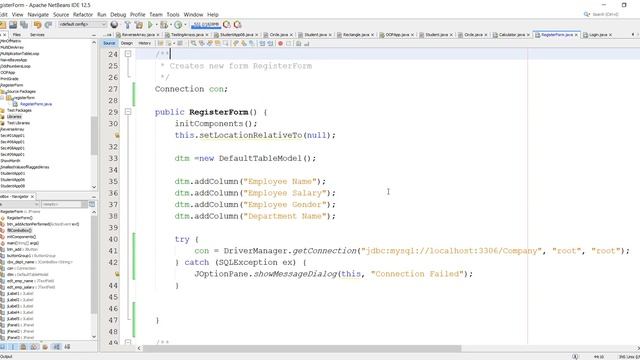The image size is (640, 360).
Task: Select RegisterForm.java in Projects tree
Action: pyautogui.click(x=36, y=104)
